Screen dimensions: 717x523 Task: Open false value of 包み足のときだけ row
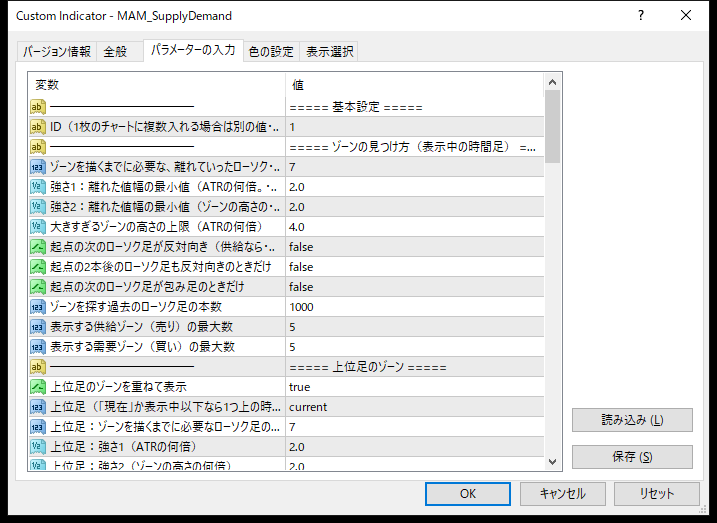(x=415, y=287)
